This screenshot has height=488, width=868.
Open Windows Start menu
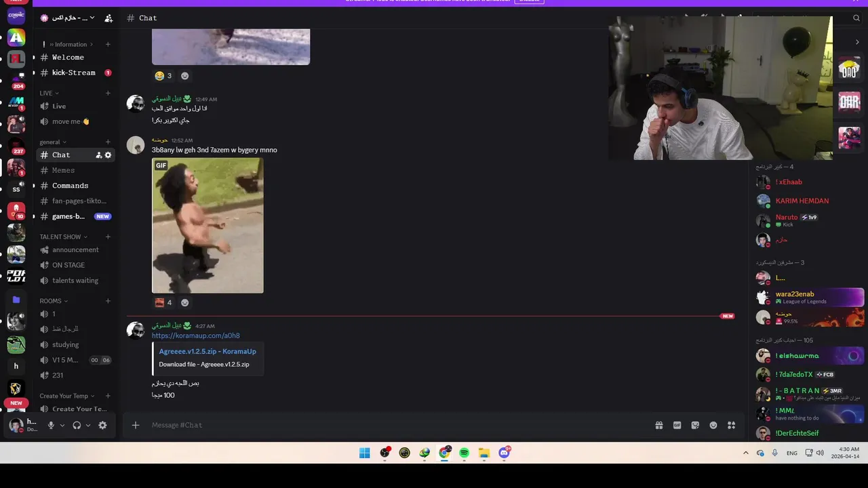(x=365, y=453)
